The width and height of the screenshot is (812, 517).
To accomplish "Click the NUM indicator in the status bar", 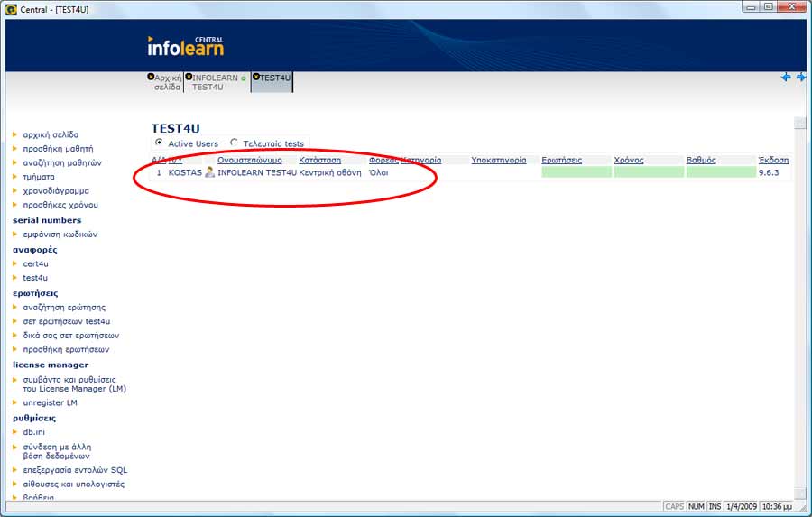I will [696, 506].
